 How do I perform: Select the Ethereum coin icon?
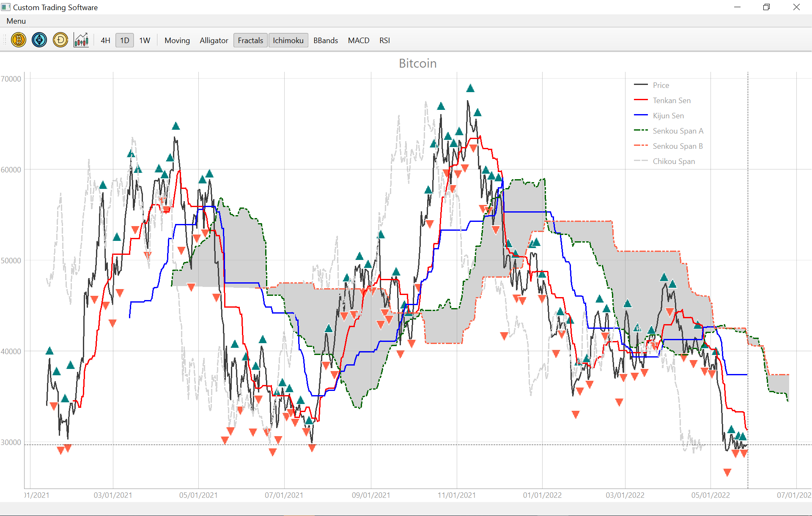39,40
